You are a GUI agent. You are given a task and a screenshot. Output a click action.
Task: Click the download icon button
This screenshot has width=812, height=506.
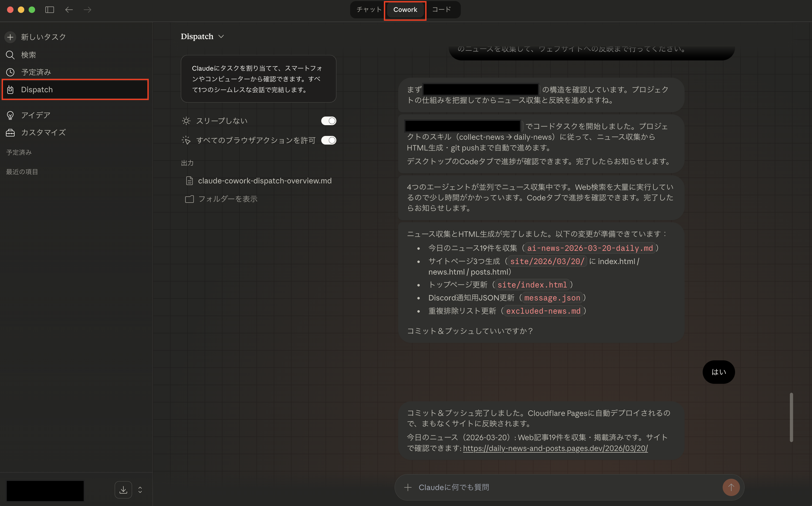tap(123, 490)
